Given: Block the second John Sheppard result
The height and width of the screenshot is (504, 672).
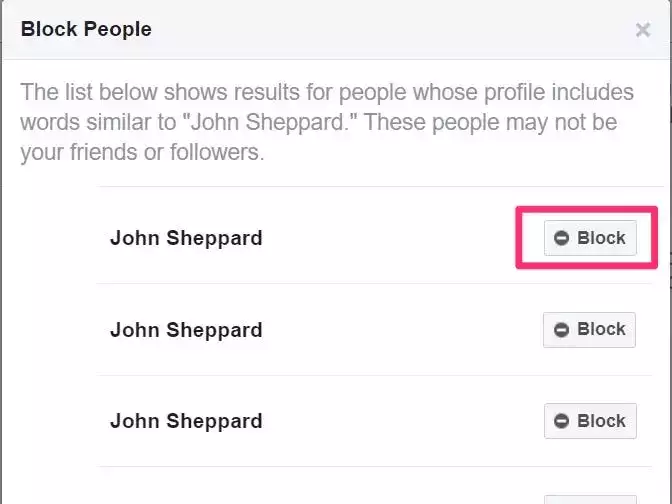Looking at the screenshot, I should [x=589, y=330].
